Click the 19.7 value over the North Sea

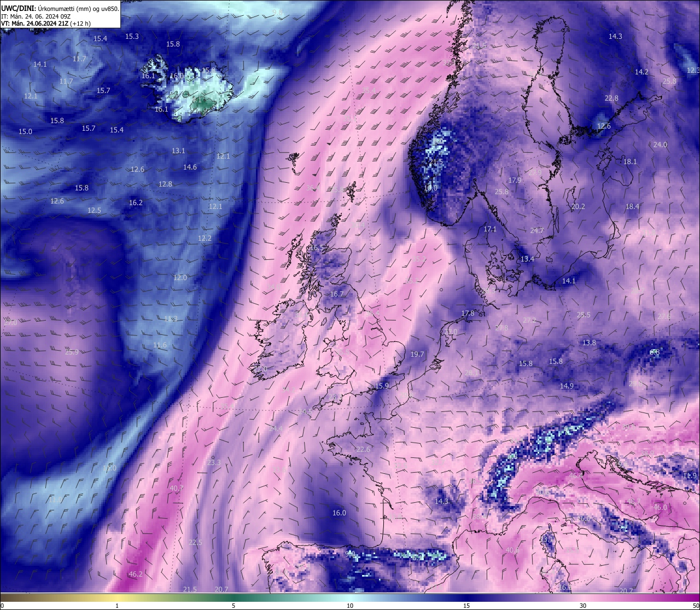[417, 355]
